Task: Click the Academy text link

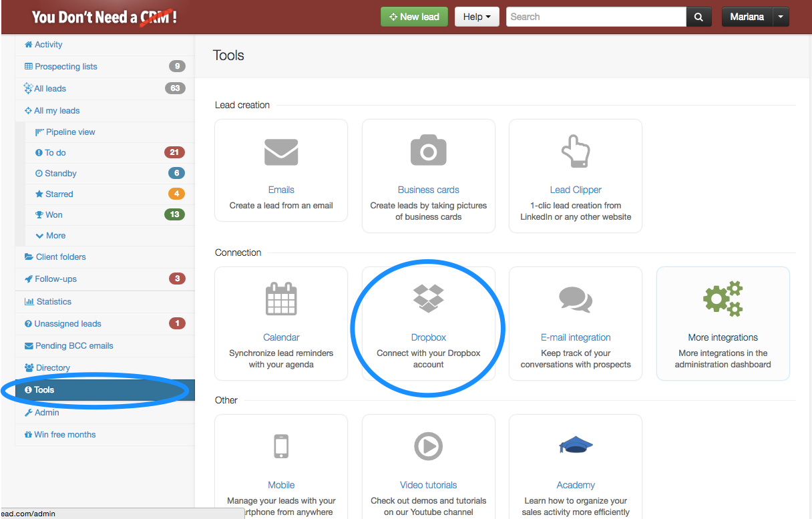Action: click(x=575, y=485)
